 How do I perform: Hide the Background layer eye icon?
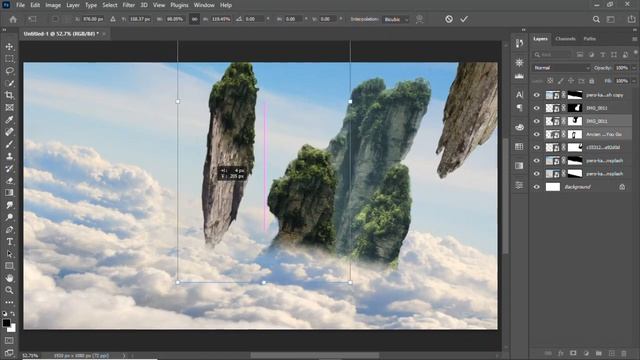pos(537,187)
